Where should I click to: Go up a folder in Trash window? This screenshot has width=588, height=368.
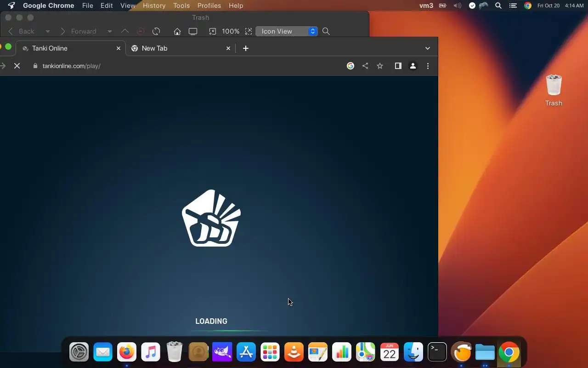125,31
